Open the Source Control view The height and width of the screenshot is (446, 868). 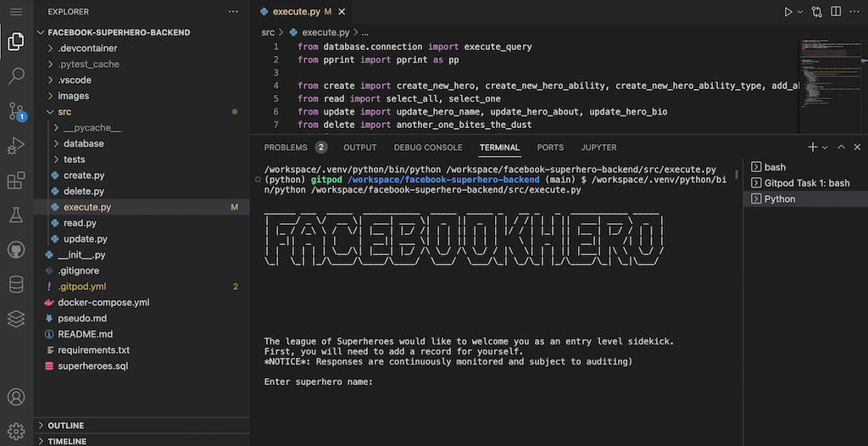pyautogui.click(x=16, y=111)
